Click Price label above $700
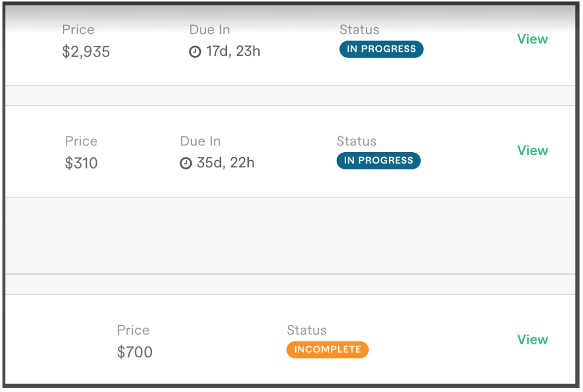583x392 pixels. (133, 330)
